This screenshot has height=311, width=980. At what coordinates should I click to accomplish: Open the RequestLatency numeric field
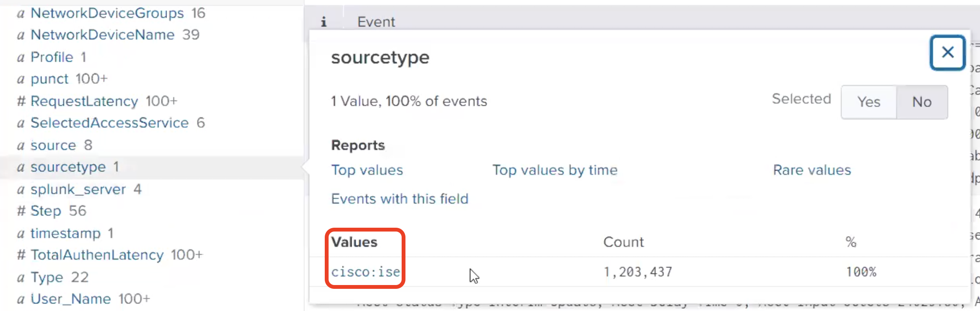click(x=84, y=101)
